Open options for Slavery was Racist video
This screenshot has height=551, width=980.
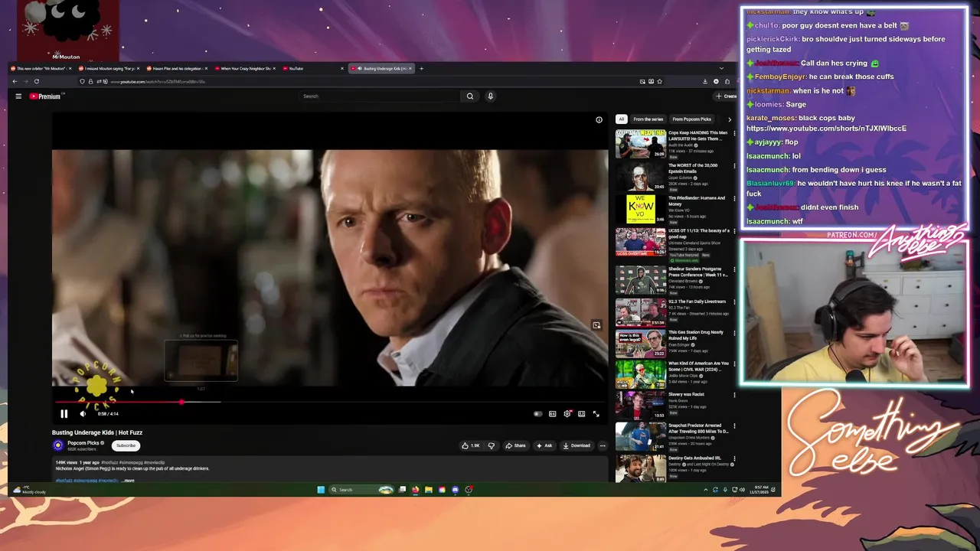734,396
